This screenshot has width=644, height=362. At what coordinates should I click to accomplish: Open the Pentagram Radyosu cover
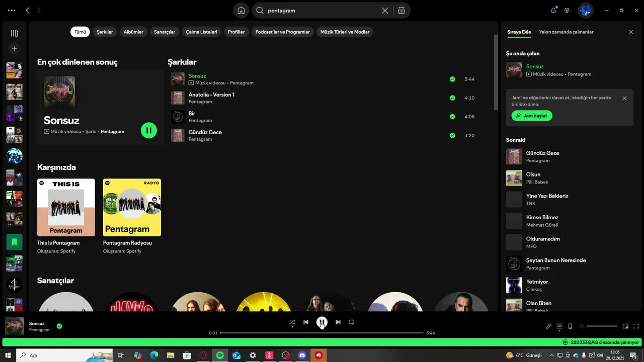pos(132,207)
